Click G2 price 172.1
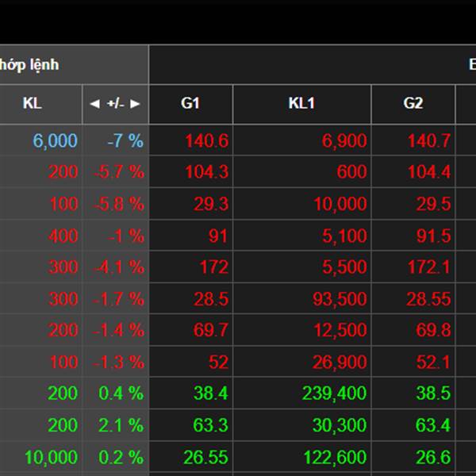 (x=429, y=267)
